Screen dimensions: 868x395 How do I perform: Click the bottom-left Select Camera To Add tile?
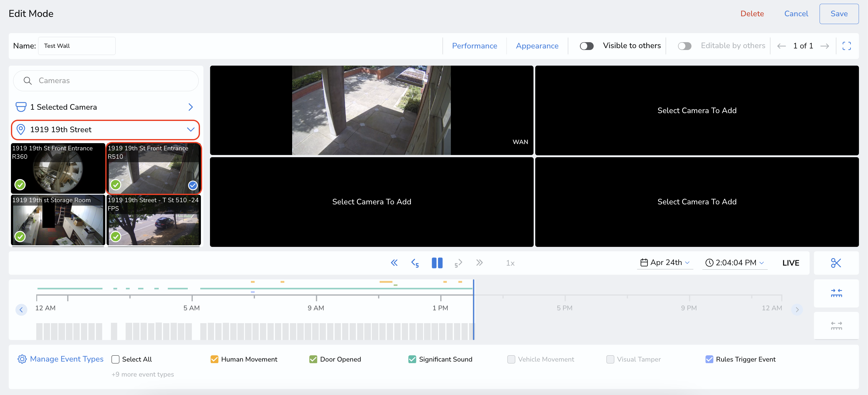coord(371,202)
